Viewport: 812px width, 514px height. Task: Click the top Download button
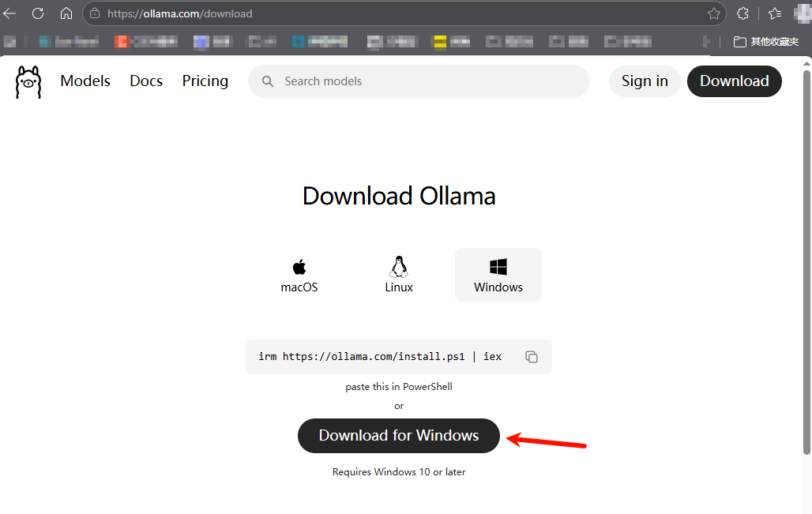click(x=735, y=81)
